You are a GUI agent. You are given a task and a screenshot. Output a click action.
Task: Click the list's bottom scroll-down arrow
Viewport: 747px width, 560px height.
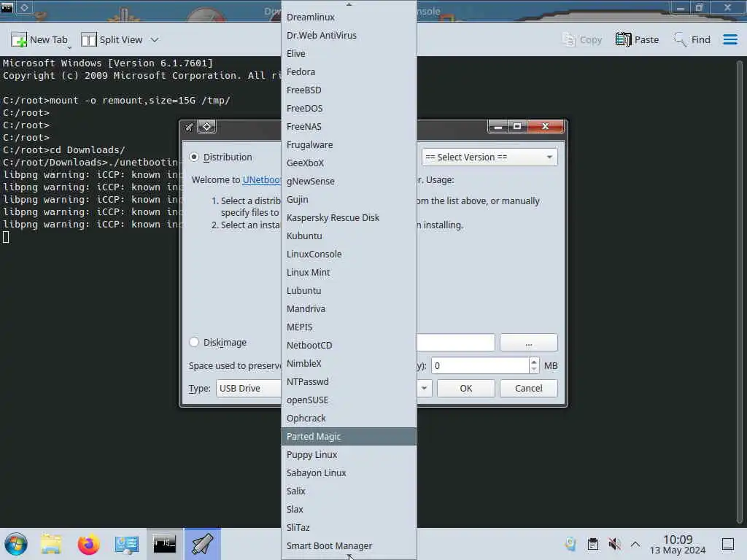349,556
